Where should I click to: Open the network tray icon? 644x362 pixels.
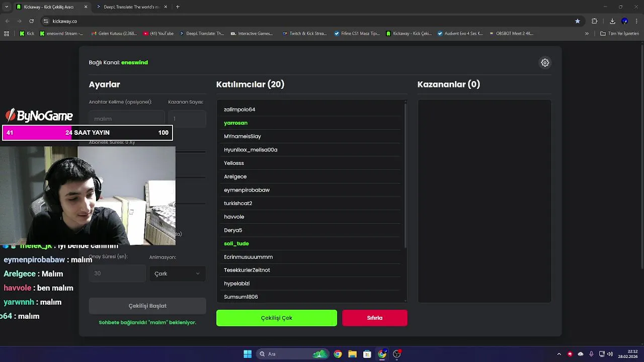click(x=602, y=354)
